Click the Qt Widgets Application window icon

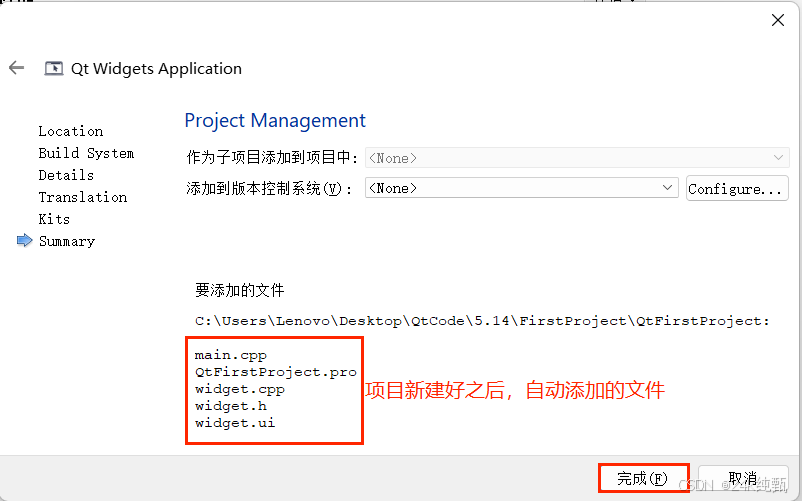point(54,68)
